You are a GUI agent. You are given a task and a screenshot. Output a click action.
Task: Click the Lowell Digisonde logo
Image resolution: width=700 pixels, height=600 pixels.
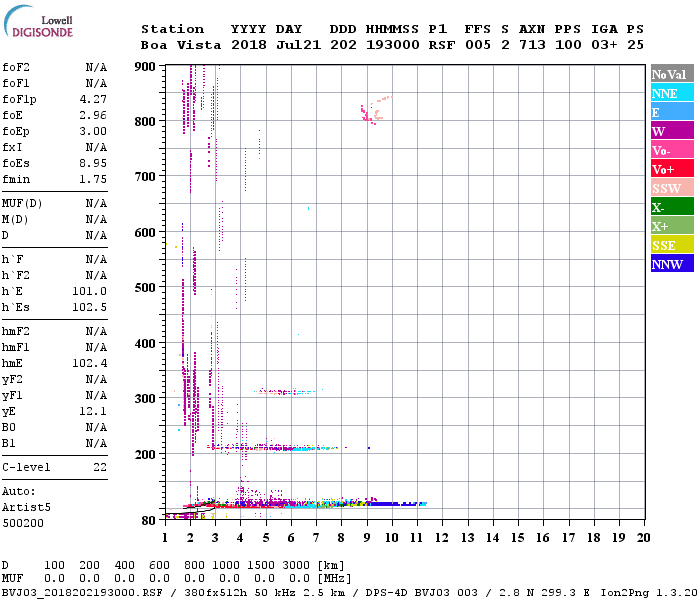(39, 21)
